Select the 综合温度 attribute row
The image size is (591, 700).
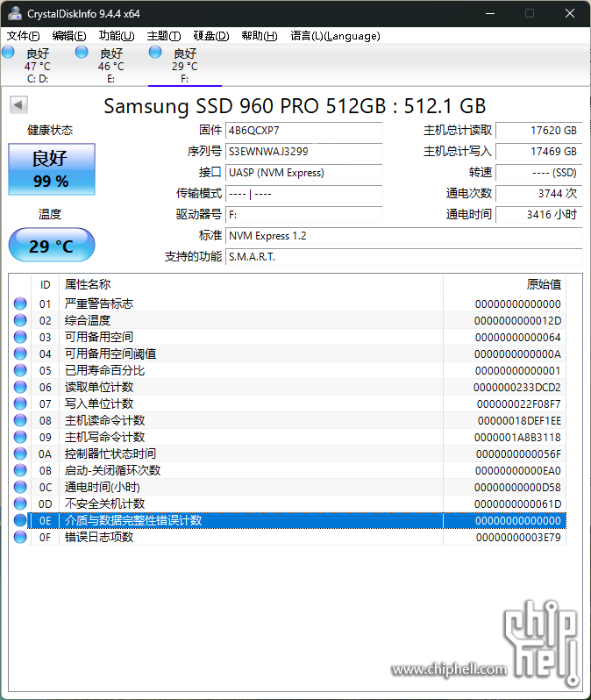pos(288,320)
